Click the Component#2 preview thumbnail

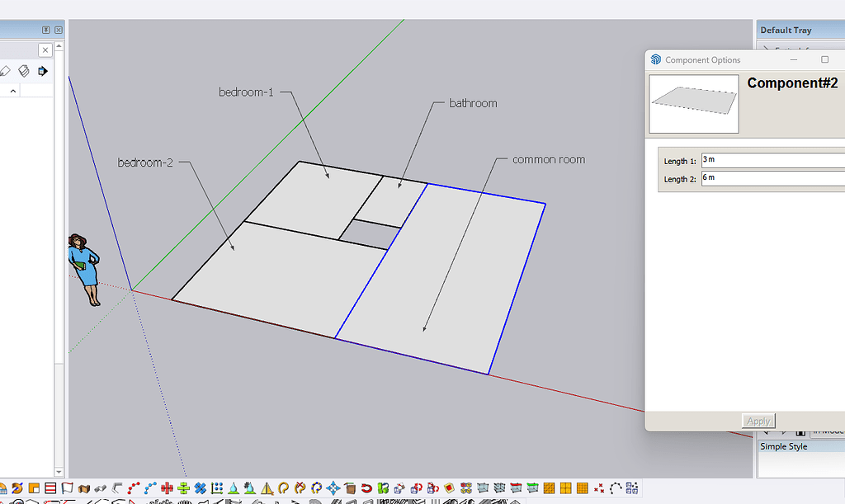(x=693, y=103)
